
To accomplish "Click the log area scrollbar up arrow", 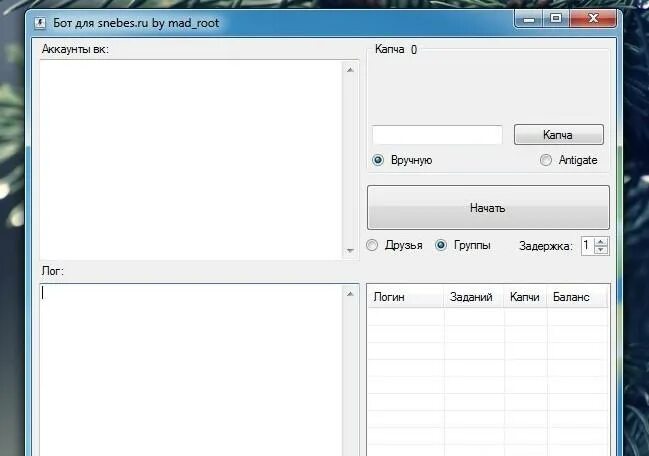I will click(x=350, y=294).
